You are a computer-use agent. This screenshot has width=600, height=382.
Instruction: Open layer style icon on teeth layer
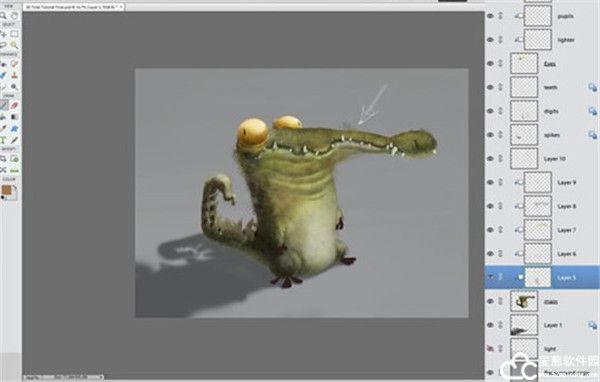click(x=592, y=87)
